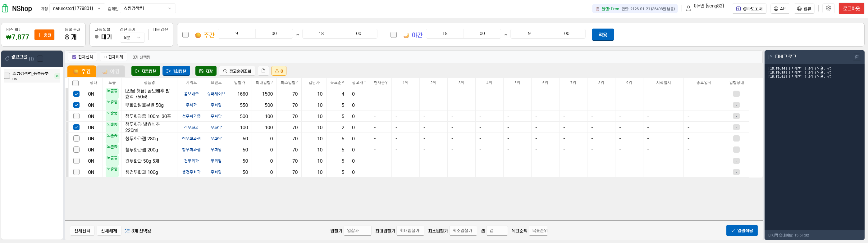The width and height of the screenshot is (868, 243).
Task: Open the warning count button showing 0
Action: 279,71
